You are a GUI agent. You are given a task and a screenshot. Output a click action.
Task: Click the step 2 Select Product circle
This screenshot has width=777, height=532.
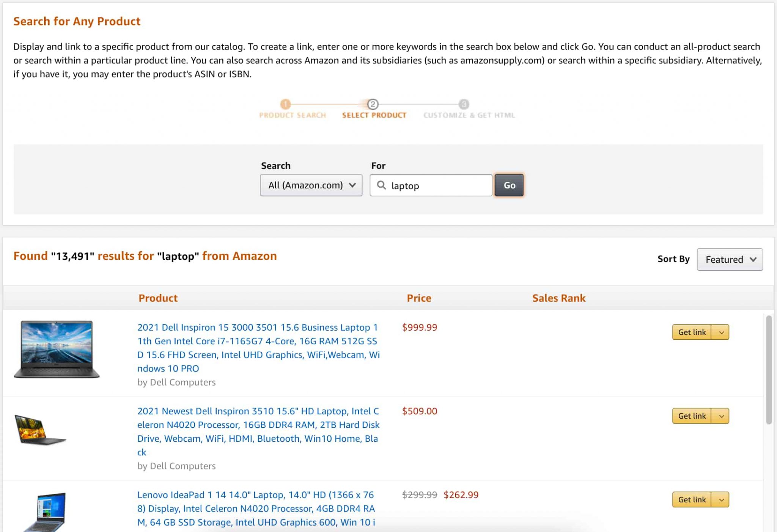tap(373, 104)
